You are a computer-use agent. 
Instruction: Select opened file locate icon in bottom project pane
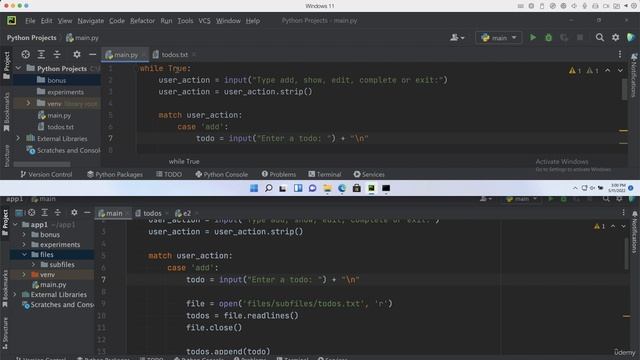click(31, 213)
